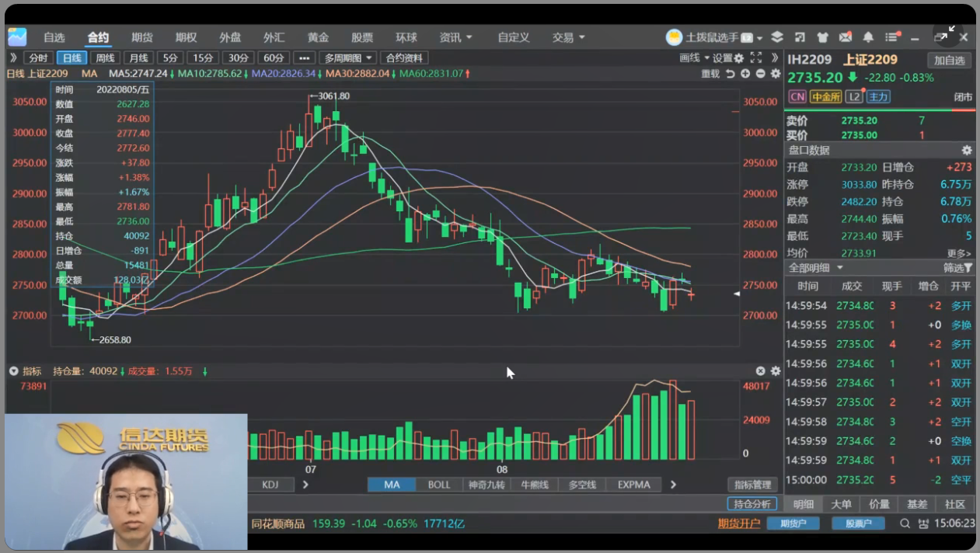The width and height of the screenshot is (980, 553).
Task: Click the mail envelope icon in title bar
Action: tap(846, 37)
